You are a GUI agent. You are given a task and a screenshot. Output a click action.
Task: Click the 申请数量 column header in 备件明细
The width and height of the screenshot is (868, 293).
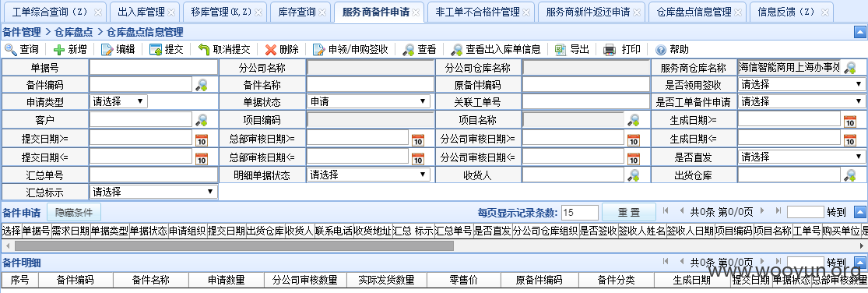click(227, 280)
